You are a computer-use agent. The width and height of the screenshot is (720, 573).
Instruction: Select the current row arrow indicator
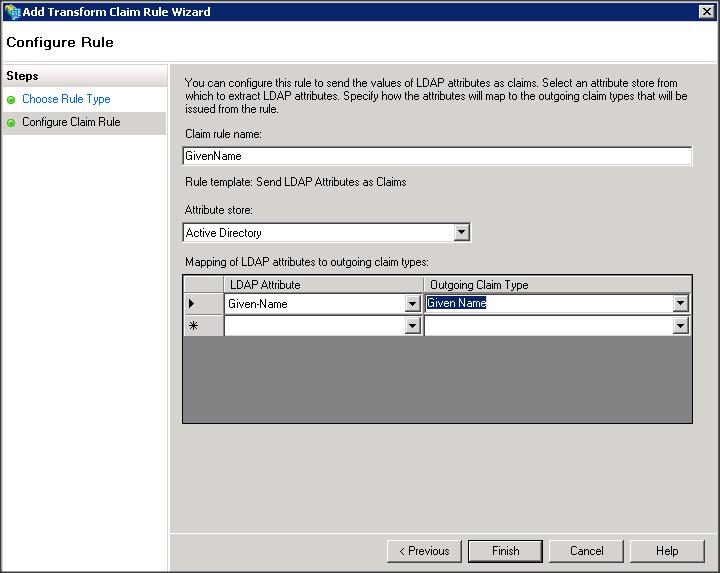192,303
